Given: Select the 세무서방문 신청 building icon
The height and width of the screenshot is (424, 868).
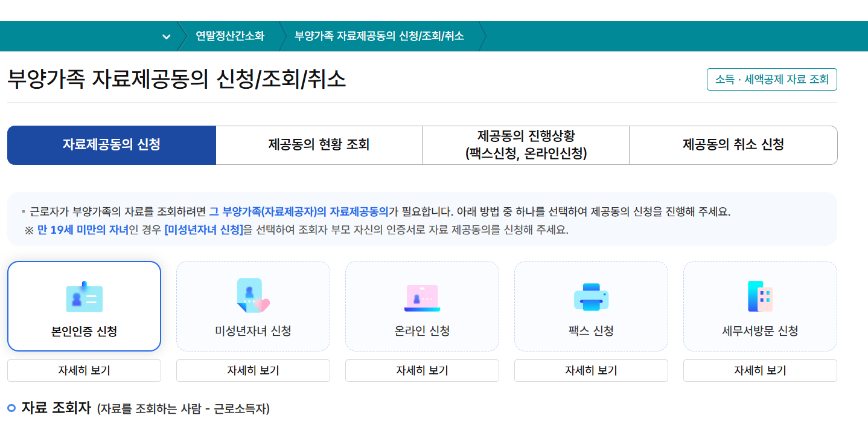Looking at the screenshot, I should 759,297.
